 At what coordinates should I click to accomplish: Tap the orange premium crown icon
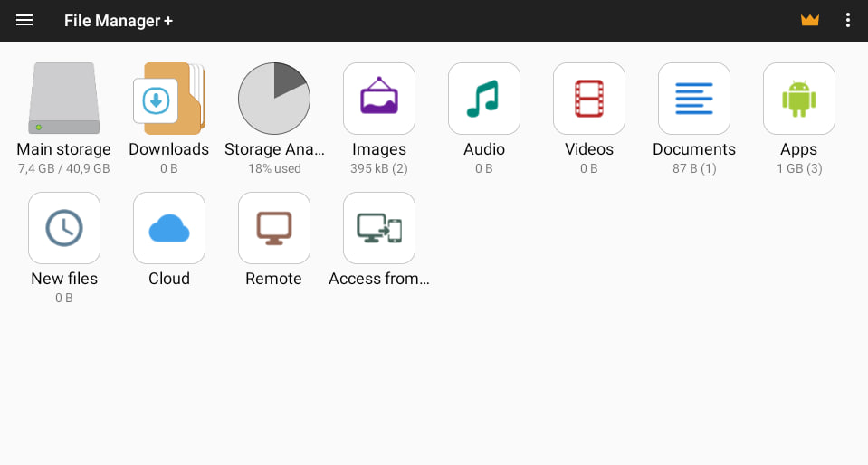[809, 20]
